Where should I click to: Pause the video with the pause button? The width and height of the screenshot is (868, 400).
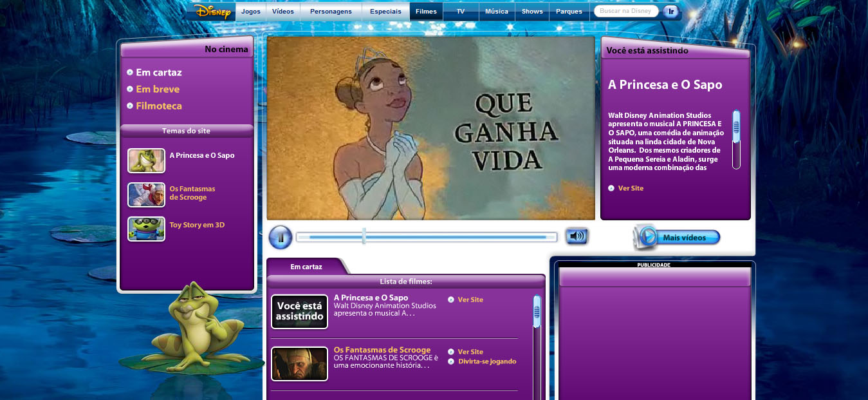point(281,237)
